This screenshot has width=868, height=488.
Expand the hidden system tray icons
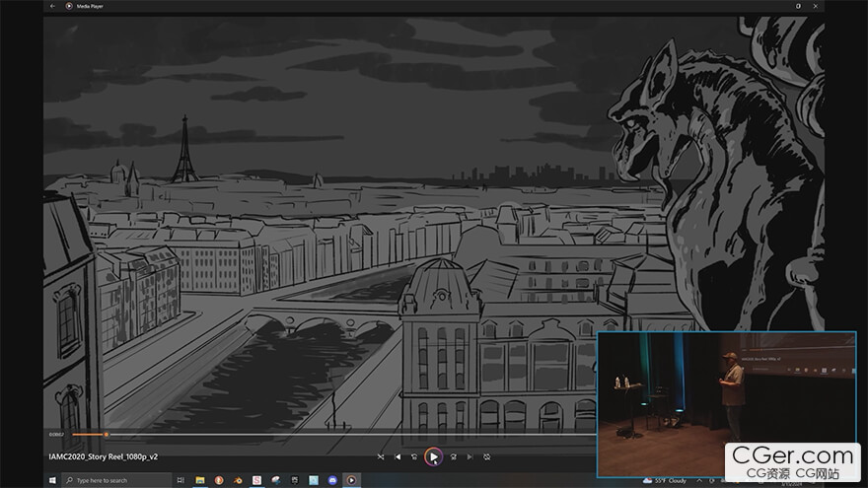click(699, 480)
